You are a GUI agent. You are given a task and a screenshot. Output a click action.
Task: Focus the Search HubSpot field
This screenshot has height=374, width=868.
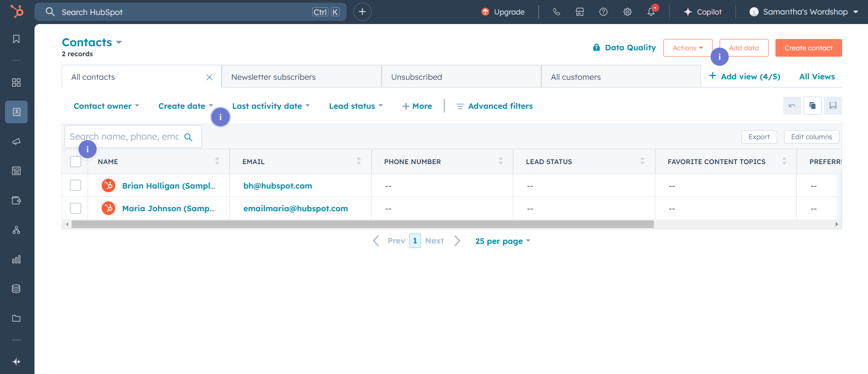(x=191, y=12)
